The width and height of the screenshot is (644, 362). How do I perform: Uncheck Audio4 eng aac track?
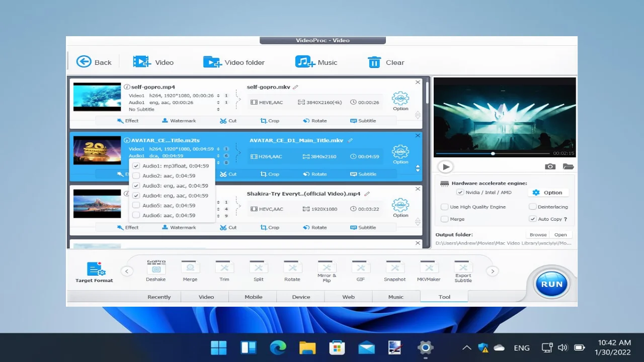[136, 196]
